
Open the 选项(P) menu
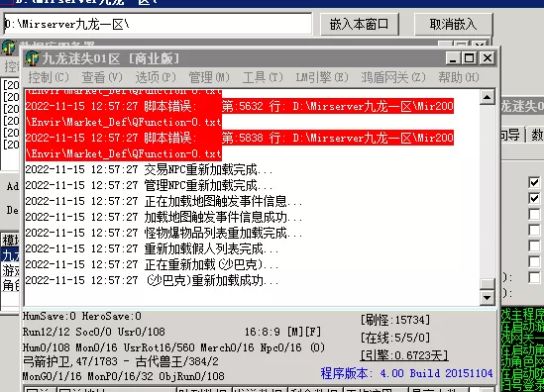pyautogui.click(x=156, y=77)
